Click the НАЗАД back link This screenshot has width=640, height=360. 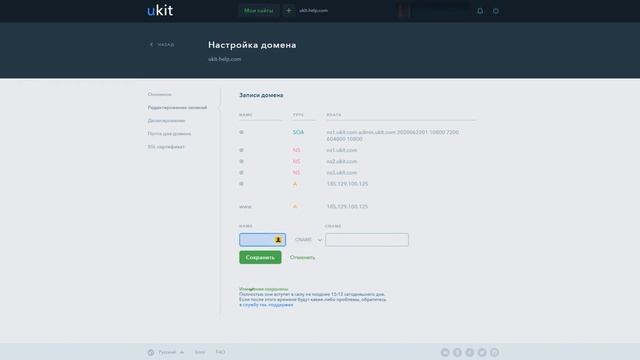pos(166,44)
